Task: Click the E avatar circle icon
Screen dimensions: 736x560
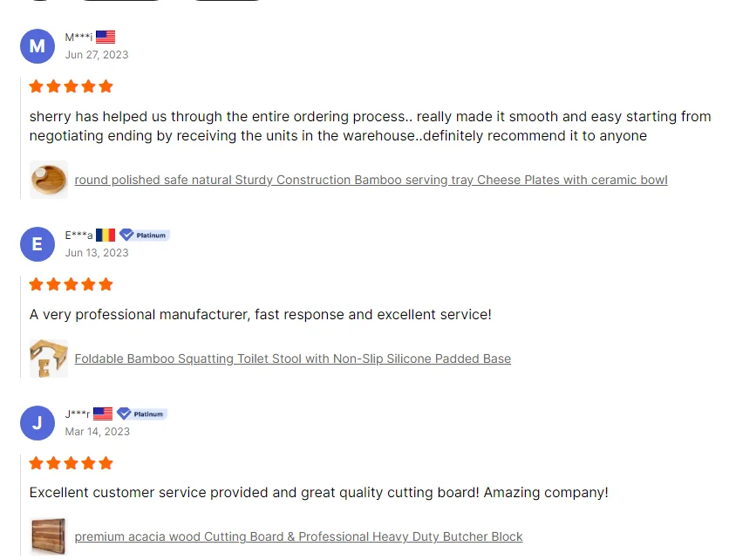Action: click(37, 244)
